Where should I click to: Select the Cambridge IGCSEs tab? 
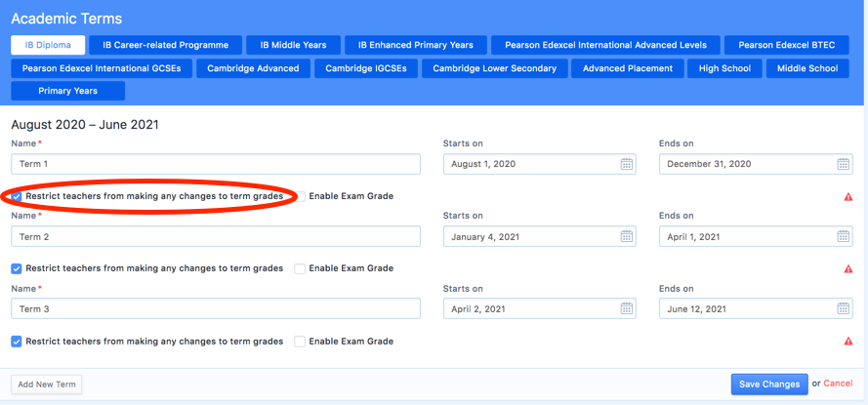pos(366,68)
